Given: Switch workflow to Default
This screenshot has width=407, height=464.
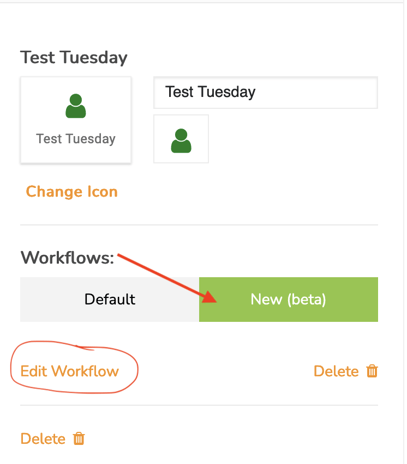Looking at the screenshot, I should point(110,299).
